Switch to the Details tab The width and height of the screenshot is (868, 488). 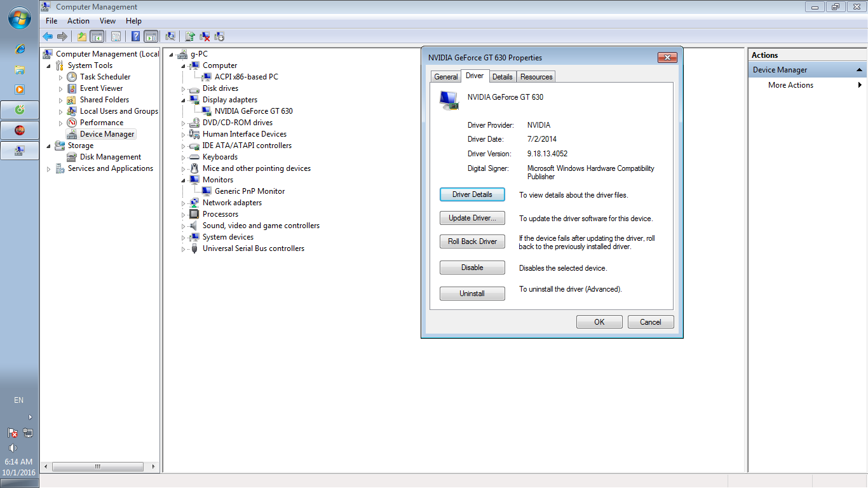pyautogui.click(x=502, y=77)
